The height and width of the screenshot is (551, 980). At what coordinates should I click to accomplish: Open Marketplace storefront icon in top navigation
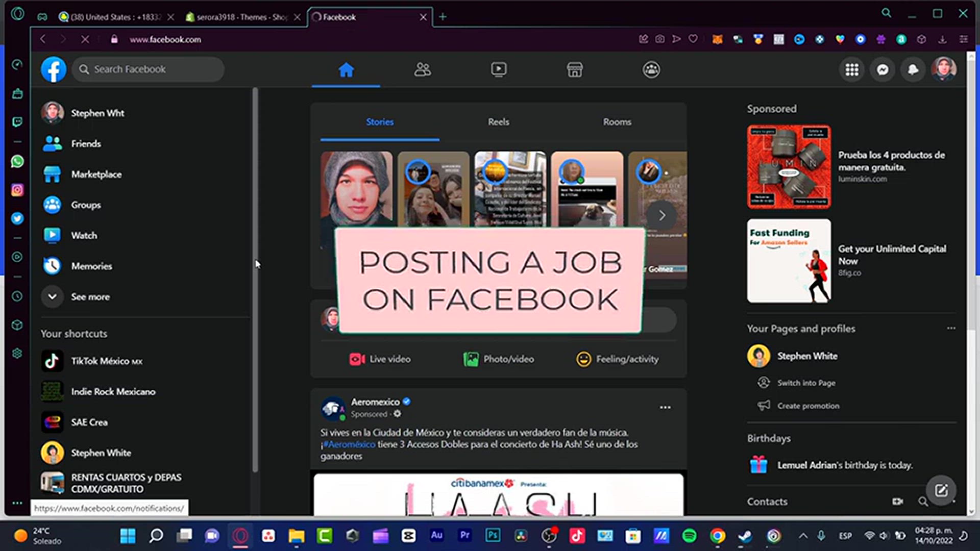[x=575, y=69]
